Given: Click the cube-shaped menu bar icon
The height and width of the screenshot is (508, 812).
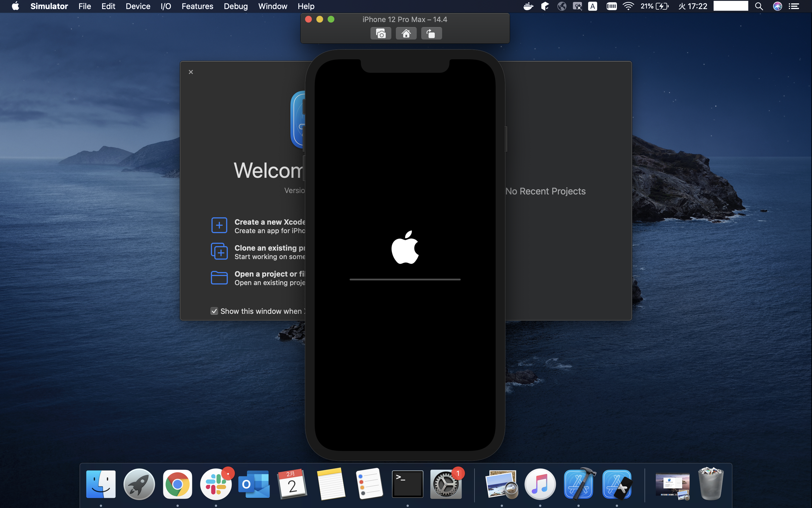Looking at the screenshot, I should pos(545,6).
